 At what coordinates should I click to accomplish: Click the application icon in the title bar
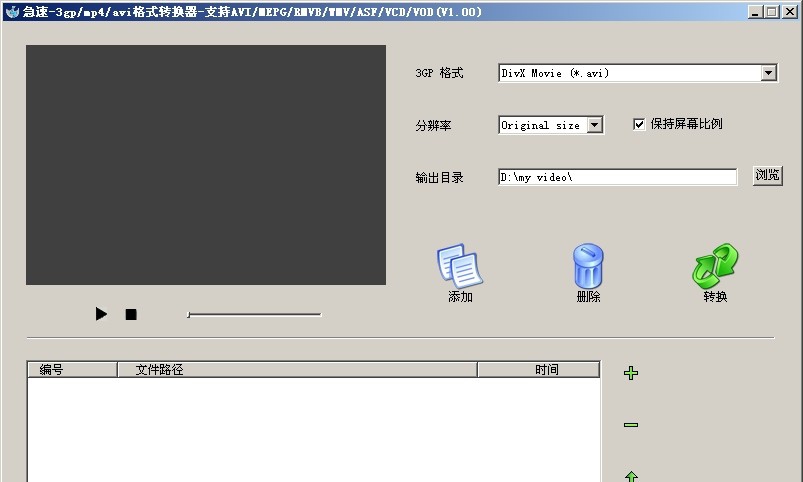click(12, 11)
